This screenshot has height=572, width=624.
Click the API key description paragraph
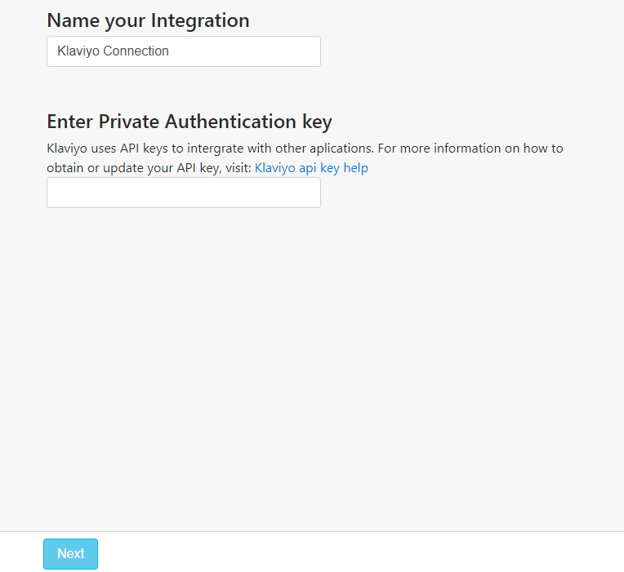[x=305, y=158]
